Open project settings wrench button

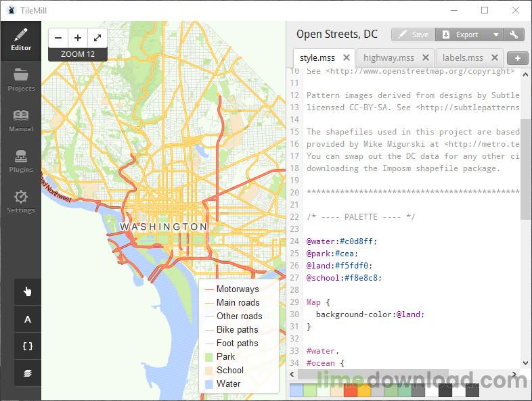[x=514, y=34]
